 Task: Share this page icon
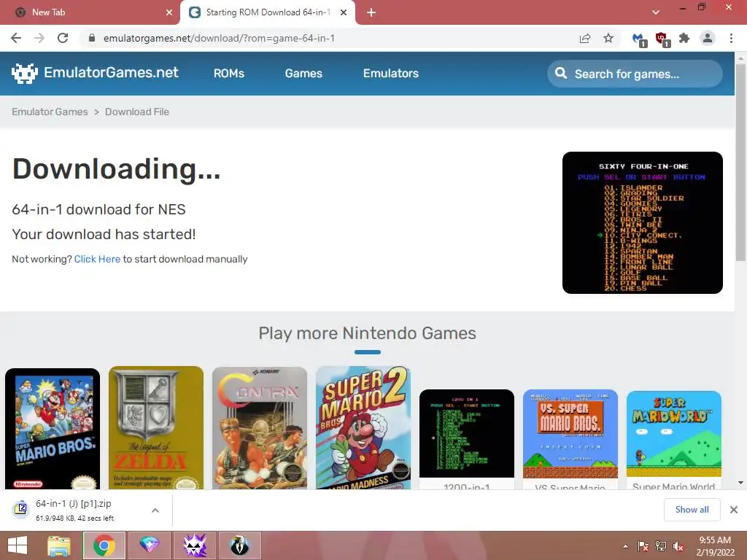[x=585, y=38]
